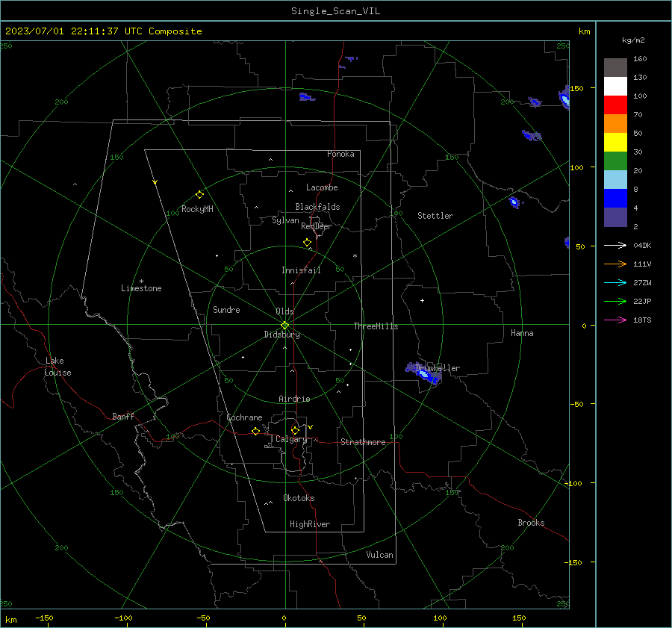
Task: Click the purple 2-4 legend color block
Action: 615,217
